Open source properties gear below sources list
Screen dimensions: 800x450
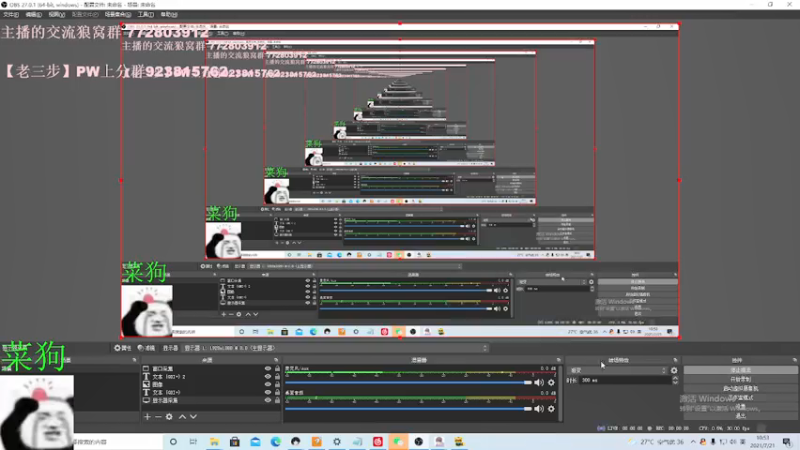[169, 417]
